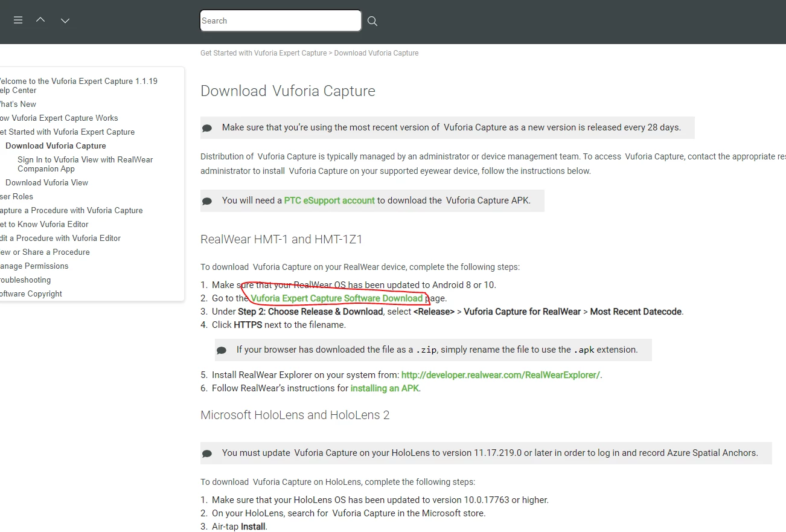Click the Microsoft HoloLens and HoloLens 2 heading
The image size is (786, 532).
295,415
